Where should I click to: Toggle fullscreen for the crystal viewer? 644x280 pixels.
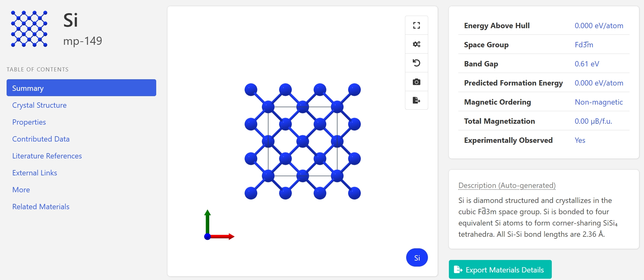point(416,25)
